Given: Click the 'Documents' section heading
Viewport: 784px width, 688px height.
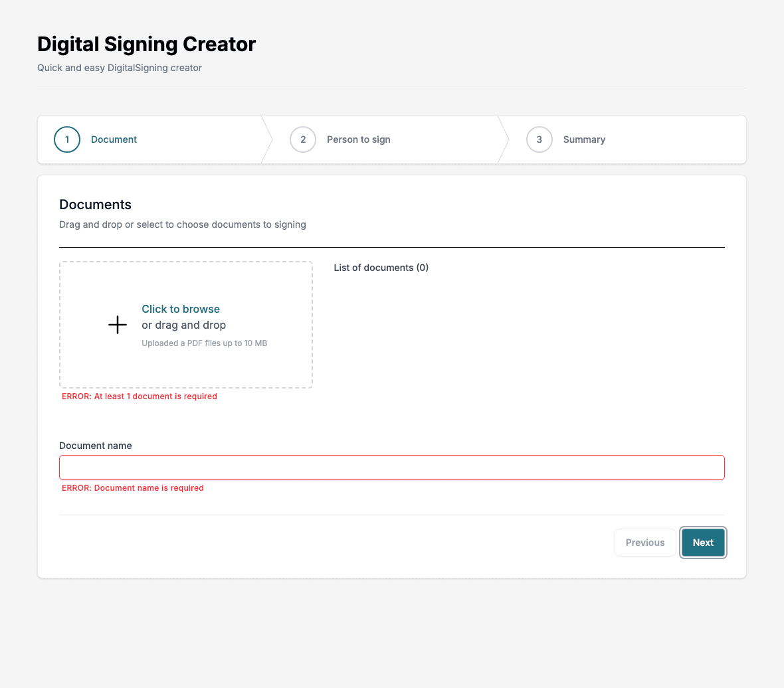Looking at the screenshot, I should (95, 205).
